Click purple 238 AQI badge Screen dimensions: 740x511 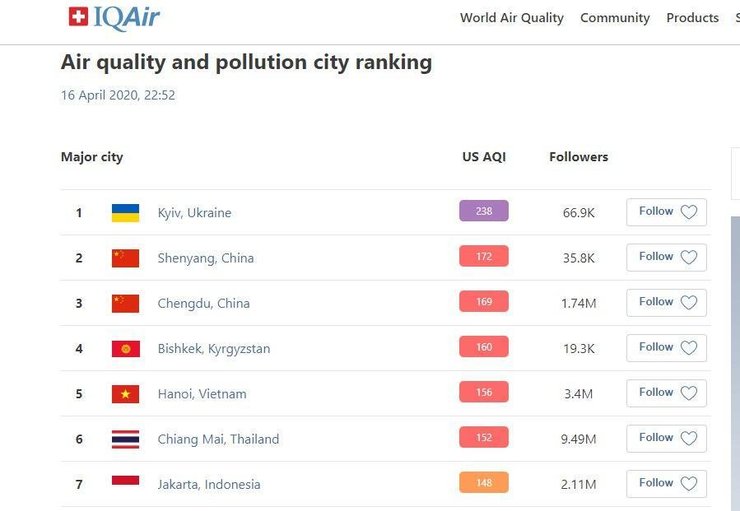(484, 211)
